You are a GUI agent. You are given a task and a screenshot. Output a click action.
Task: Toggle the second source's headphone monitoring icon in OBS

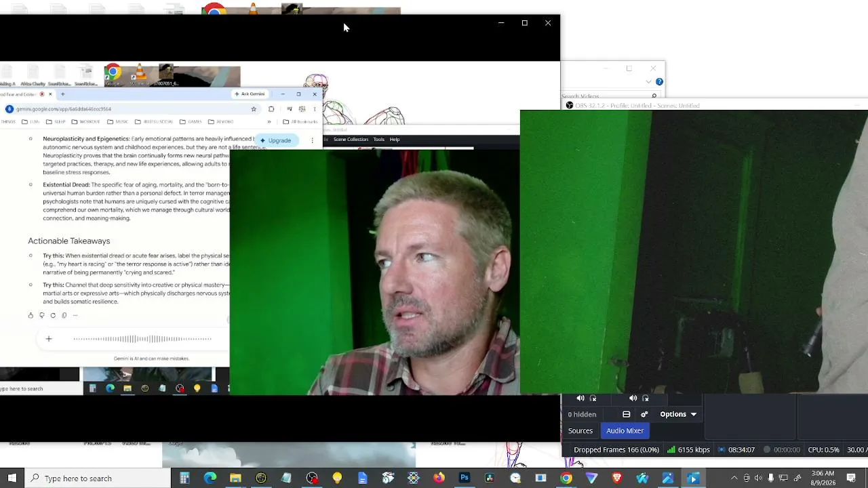(x=646, y=399)
